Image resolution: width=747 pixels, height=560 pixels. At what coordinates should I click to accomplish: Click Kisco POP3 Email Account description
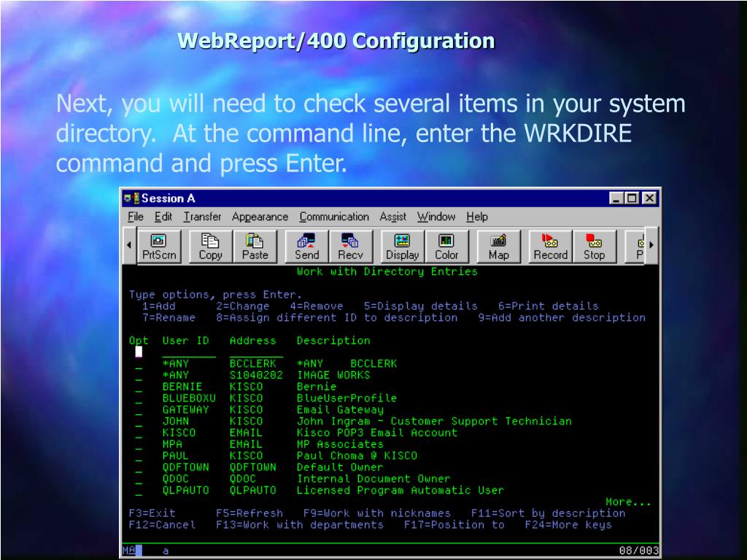click(377, 432)
